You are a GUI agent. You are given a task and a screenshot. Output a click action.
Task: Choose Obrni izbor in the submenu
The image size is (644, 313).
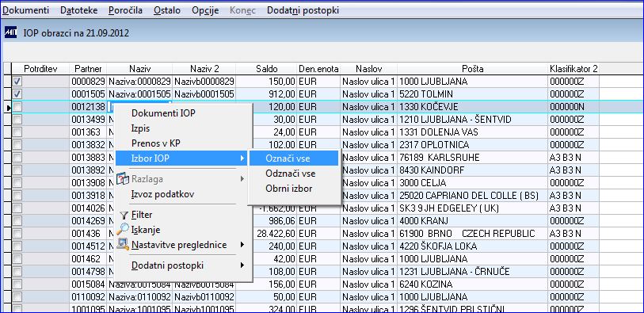289,189
